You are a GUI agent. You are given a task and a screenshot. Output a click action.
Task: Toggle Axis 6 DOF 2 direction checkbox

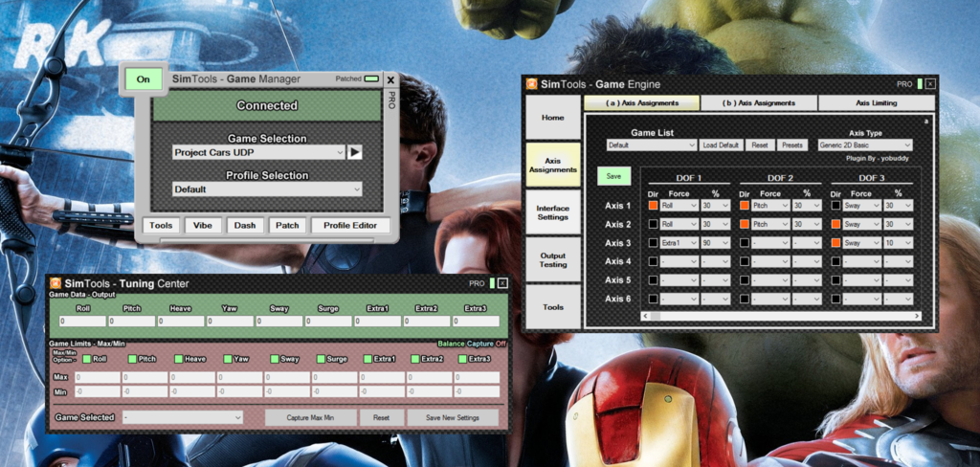click(745, 299)
